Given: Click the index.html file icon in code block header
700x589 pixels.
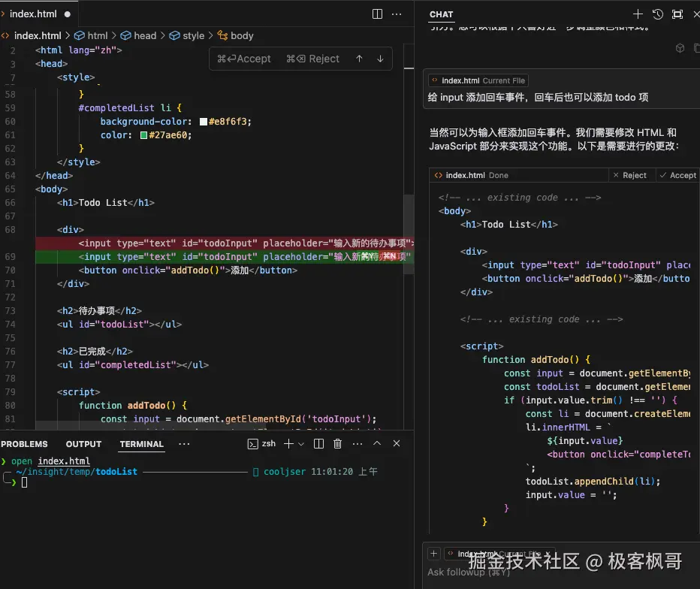Looking at the screenshot, I should pyautogui.click(x=439, y=175).
